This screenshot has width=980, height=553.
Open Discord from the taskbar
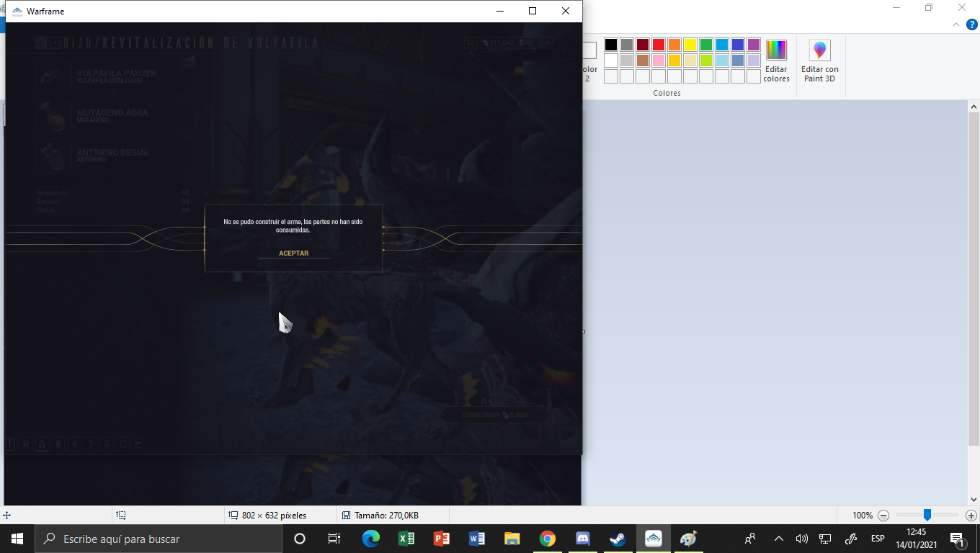pyautogui.click(x=583, y=539)
